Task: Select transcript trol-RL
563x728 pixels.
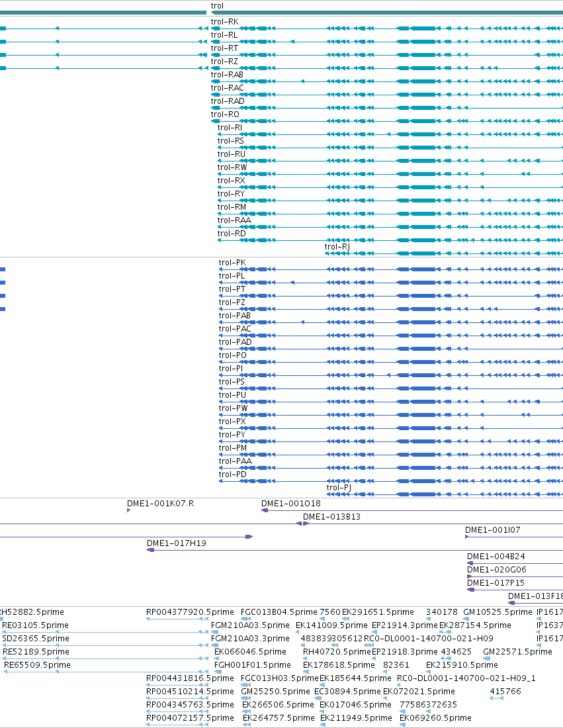Action: pyautogui.click(x=224, y=35)
